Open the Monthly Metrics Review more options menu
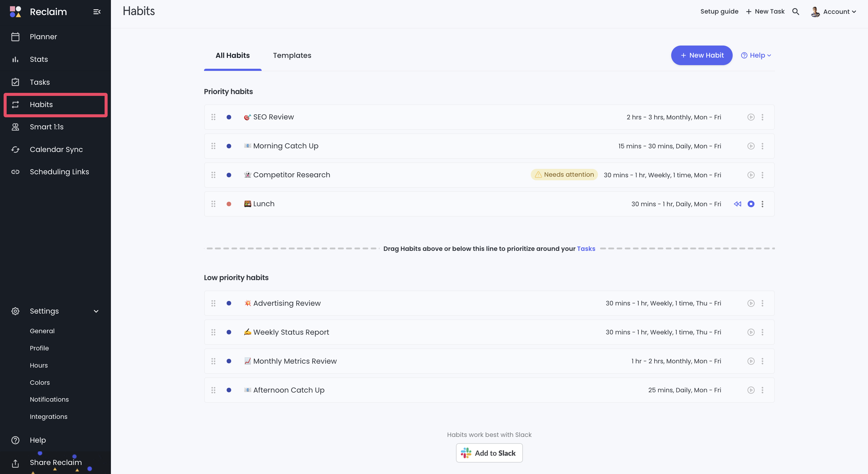This screenshot has height=474, width=868. coord(762,361)
